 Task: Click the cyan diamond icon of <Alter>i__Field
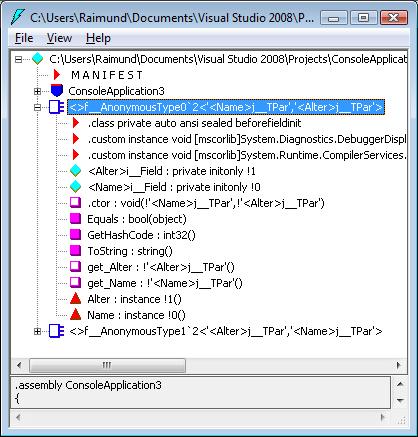tap(76, 171)
